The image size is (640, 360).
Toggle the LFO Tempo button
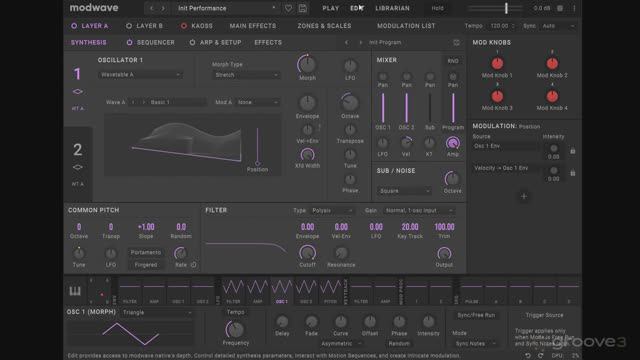236,312
